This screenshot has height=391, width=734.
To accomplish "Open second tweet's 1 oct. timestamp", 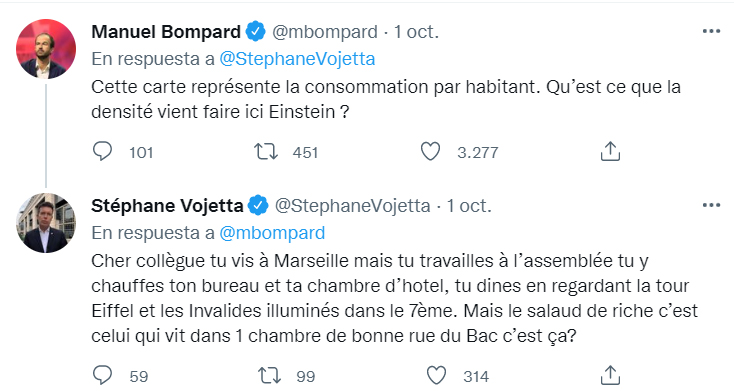I will 469,206.
